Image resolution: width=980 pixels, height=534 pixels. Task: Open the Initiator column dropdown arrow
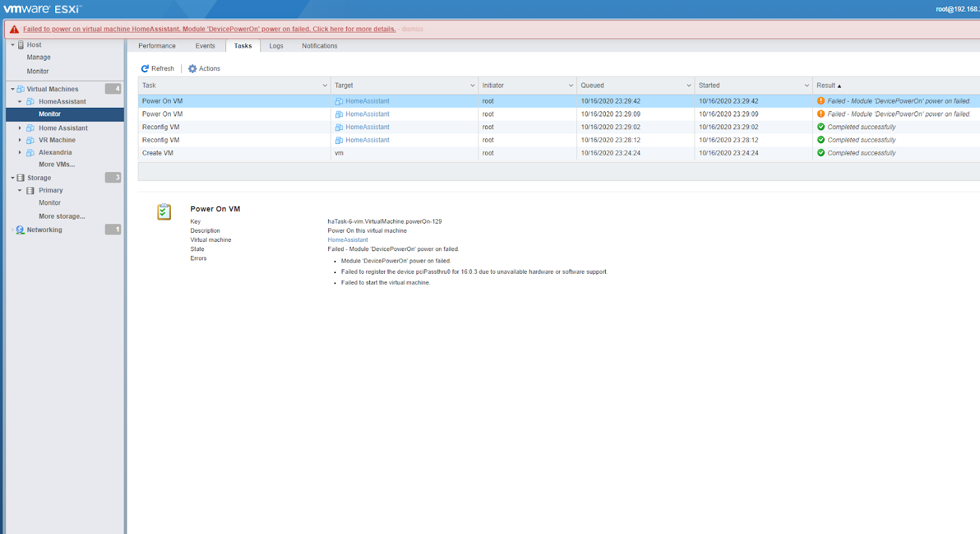click(x=571, y=86)
